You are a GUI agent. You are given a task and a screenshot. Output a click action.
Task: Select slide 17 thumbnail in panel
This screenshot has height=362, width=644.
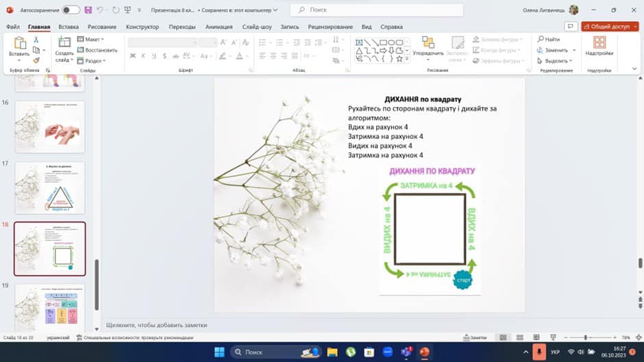click(50, 187)
